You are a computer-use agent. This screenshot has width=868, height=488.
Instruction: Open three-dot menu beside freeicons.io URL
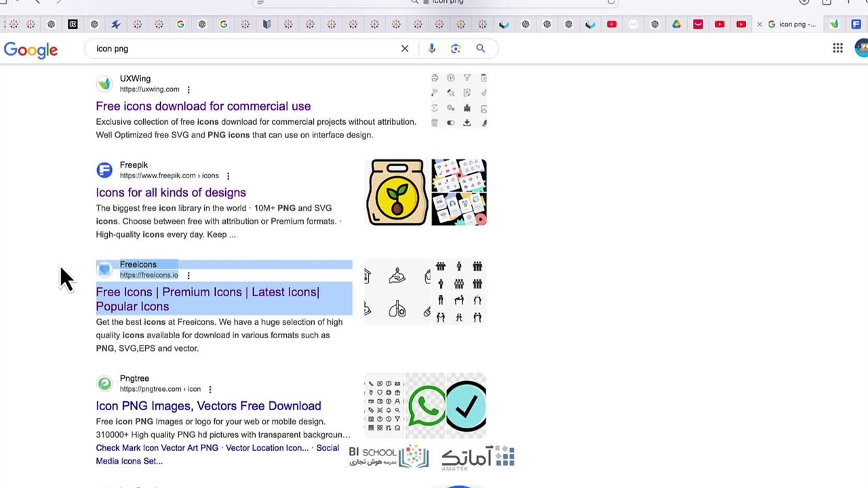point(189,275)
